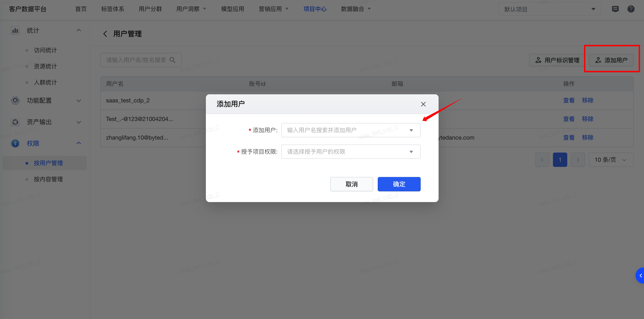Open 标签体系 in top navigation
The image size is (644, 319).
[x=113, y=9]
